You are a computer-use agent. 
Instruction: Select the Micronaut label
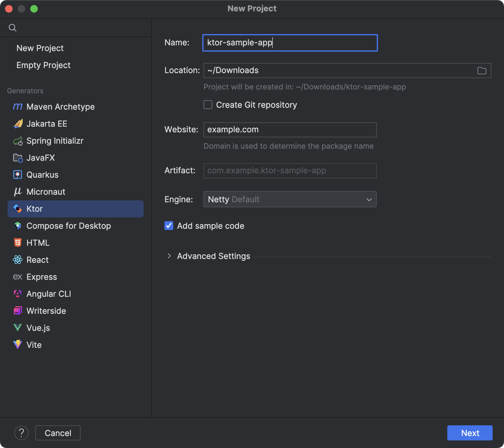[x=46, y=192]
